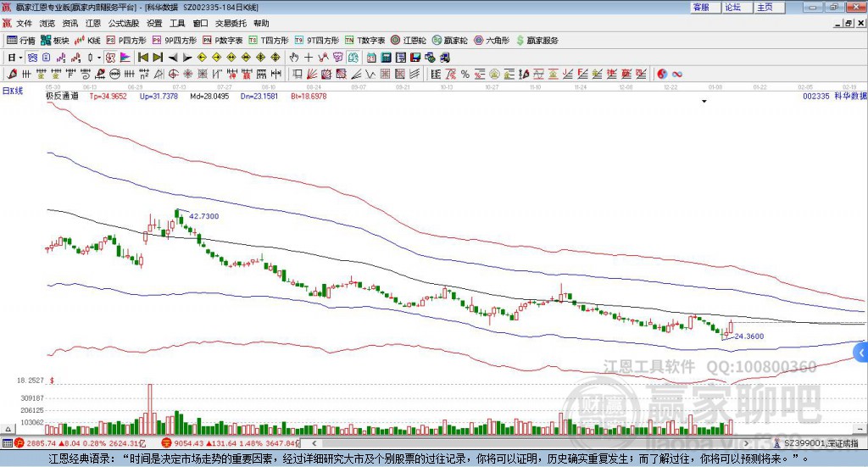This screenshot has width=868, height=467.
Task: Toggle the 线 line drawing icon
Action: tap(323, 58)
